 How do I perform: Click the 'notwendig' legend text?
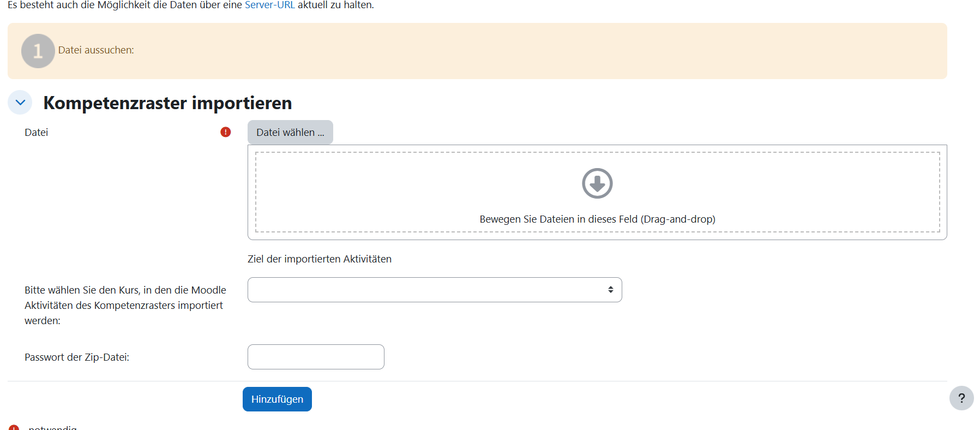pyautogui.click(x=52, y=427)
